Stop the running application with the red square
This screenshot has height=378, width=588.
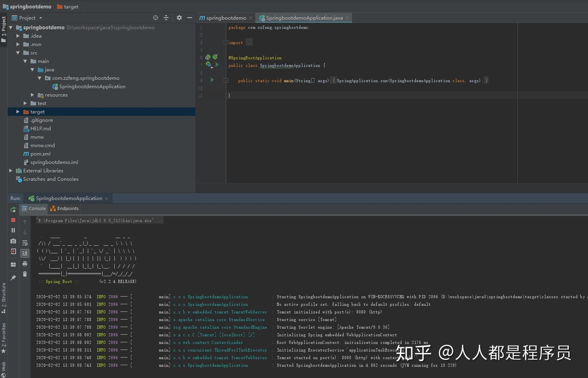pos(13,220)
